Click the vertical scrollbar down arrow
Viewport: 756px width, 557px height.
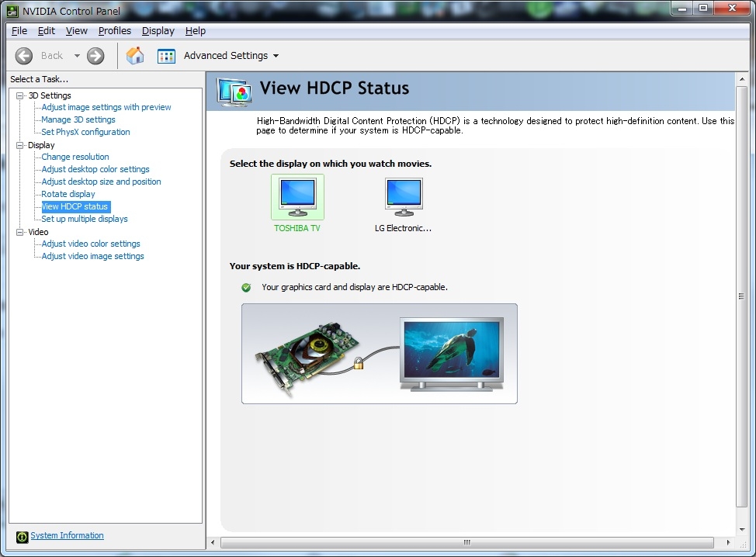742,530
